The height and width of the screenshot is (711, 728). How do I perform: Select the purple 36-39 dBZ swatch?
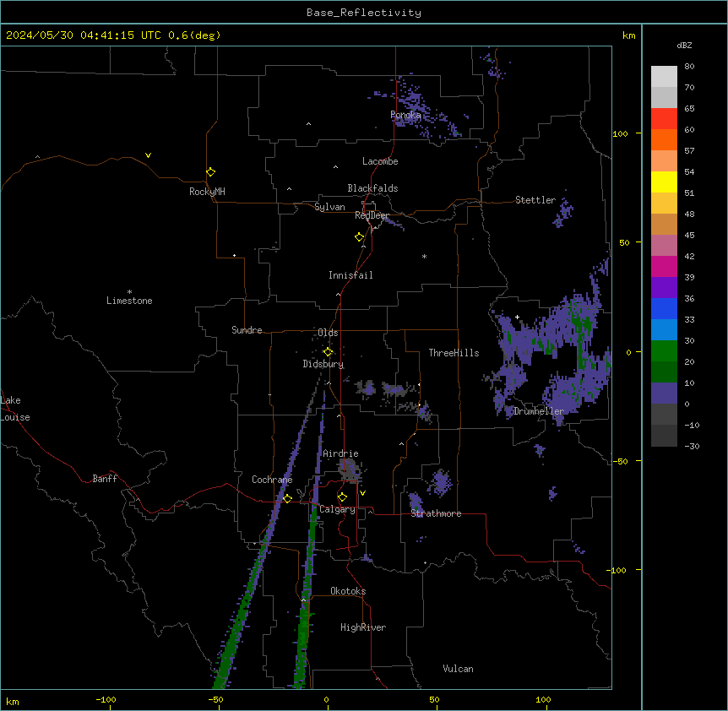[664, 288]
